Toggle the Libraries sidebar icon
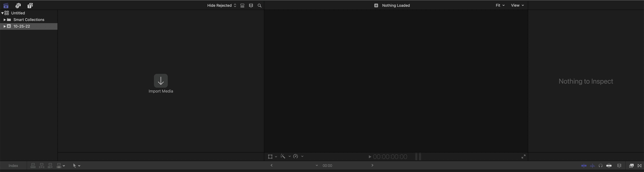This screenshot has width=644, height=172. click(x=6, y=5)
